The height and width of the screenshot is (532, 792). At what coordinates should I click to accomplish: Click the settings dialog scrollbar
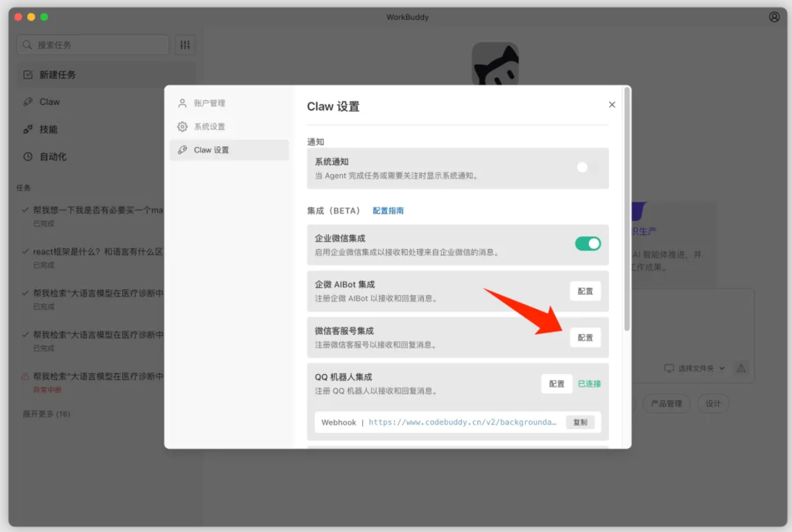click(626, 210)
